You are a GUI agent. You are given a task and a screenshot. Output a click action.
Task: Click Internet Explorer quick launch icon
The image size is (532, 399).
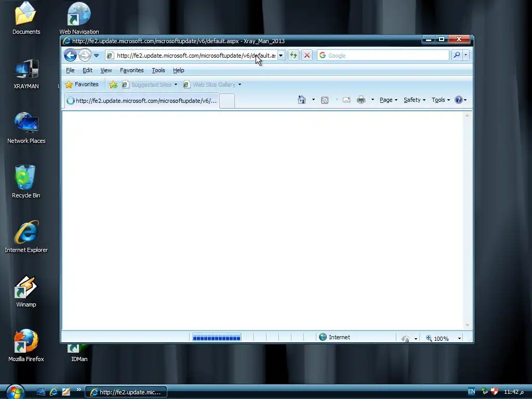[x=54, y=392]
